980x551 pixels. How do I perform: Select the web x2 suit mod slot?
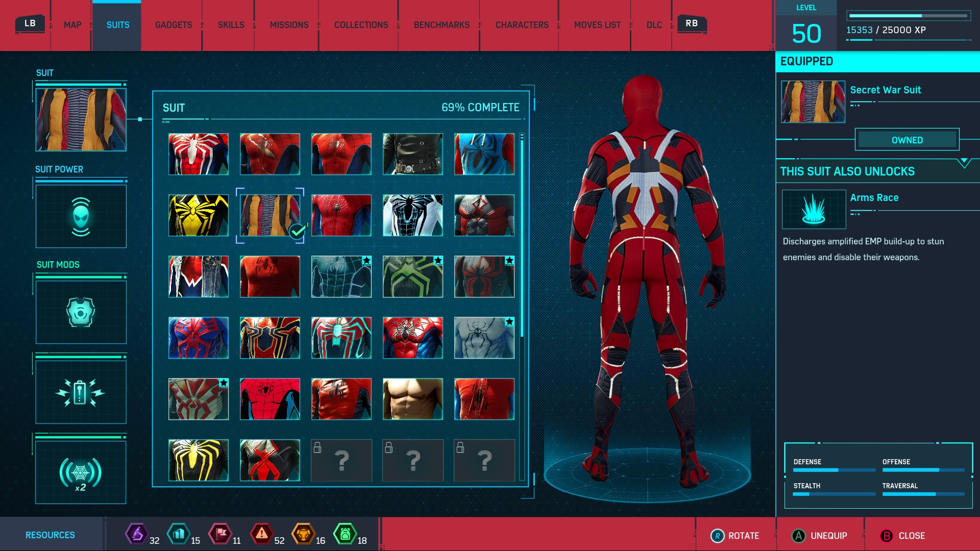81,472
